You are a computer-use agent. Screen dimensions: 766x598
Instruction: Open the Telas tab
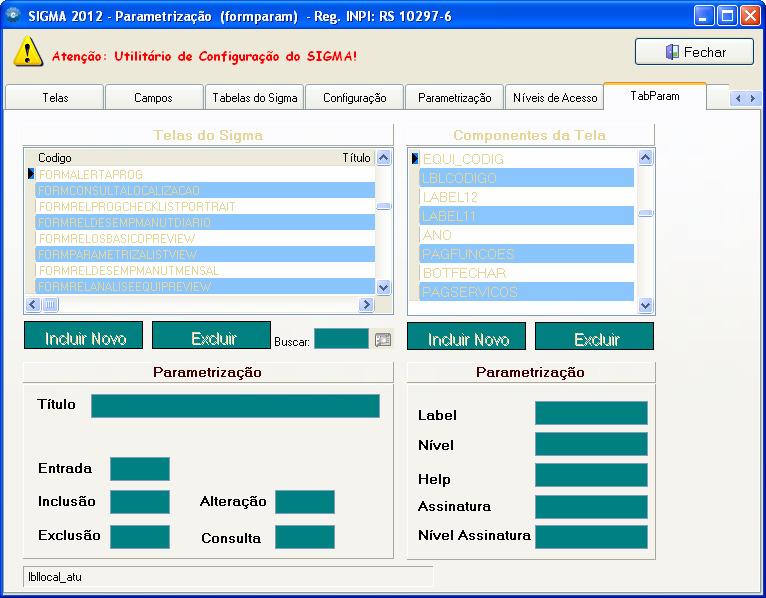(55, 98)
